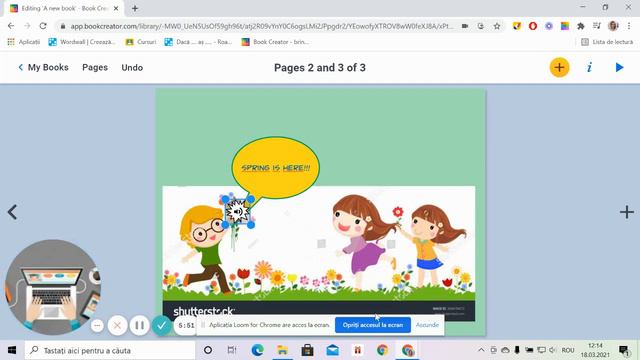This screenshot has width=640, height=360.
Task: Select the spring children illustration image
Action: coord(318,253)
